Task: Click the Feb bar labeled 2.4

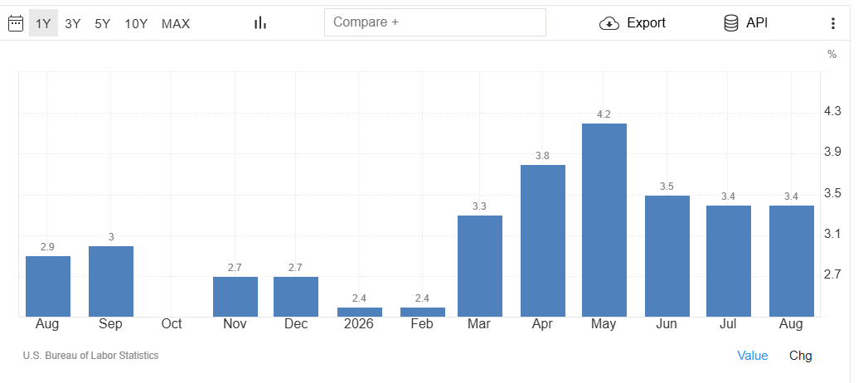Action: 423,313
